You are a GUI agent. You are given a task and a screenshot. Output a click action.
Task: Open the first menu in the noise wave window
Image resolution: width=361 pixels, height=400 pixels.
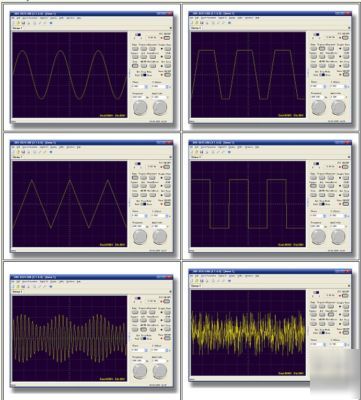point(192,276)
